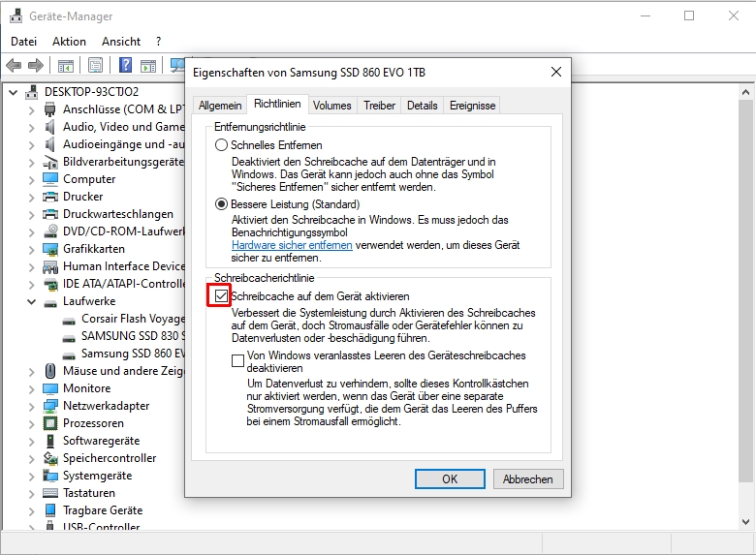The height and width of the screenshot is (555, 756).
Task: Select the Tastaturen keyboard icon
Action: 50,493
